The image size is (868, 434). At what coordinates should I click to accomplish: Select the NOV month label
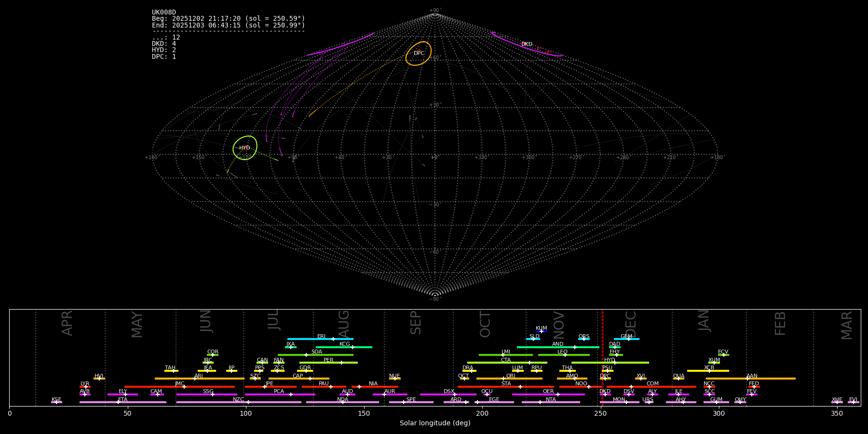[559, 324]
